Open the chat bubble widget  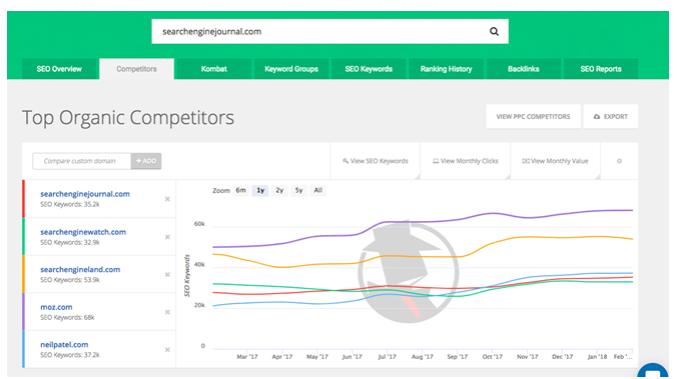click(652, 371)
